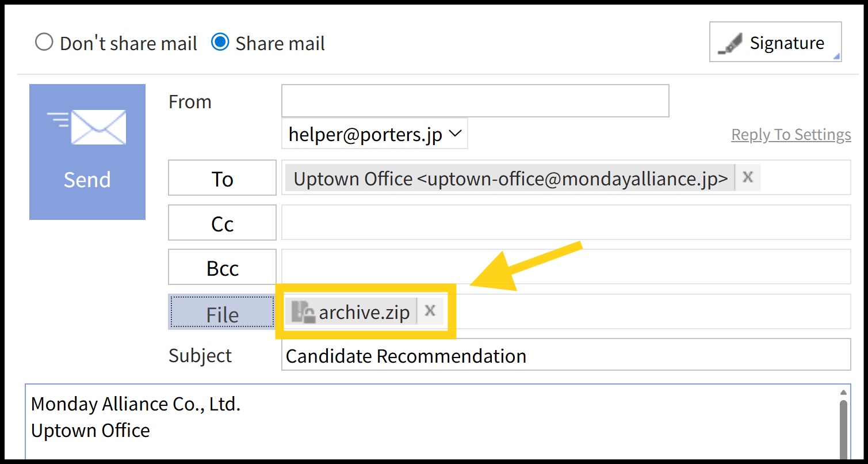Click into the From name field
The image size is (868, 464).
[x=475, y=101]
